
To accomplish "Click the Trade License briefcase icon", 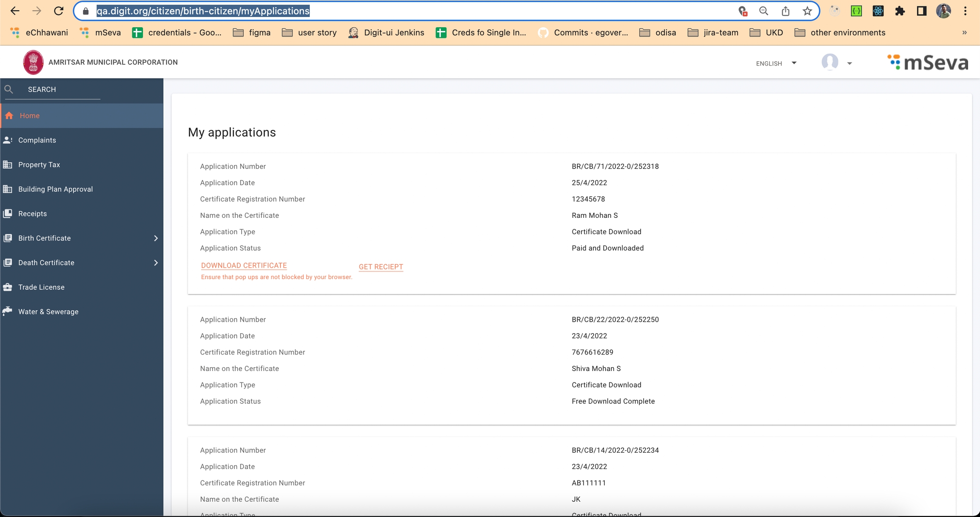I will tap(8, 287).
